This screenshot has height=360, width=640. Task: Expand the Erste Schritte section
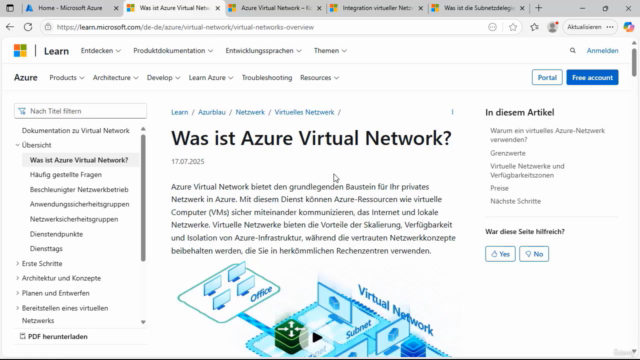pos(18,264)
